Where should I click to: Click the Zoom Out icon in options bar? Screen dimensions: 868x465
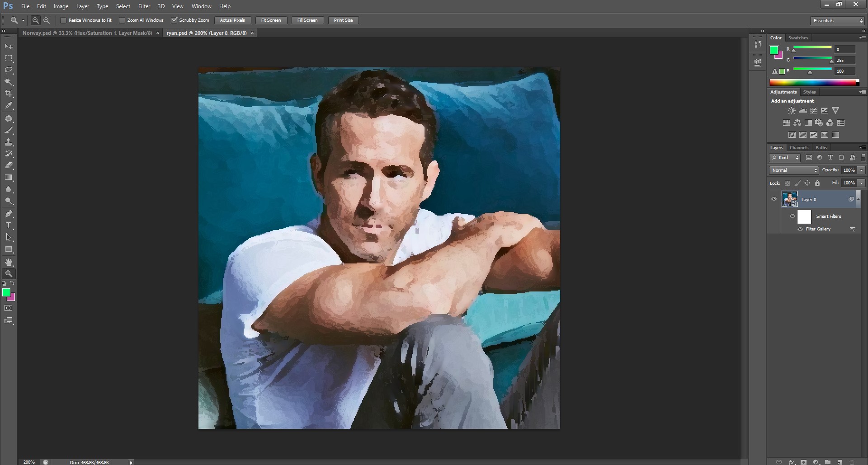coord(47,20)
